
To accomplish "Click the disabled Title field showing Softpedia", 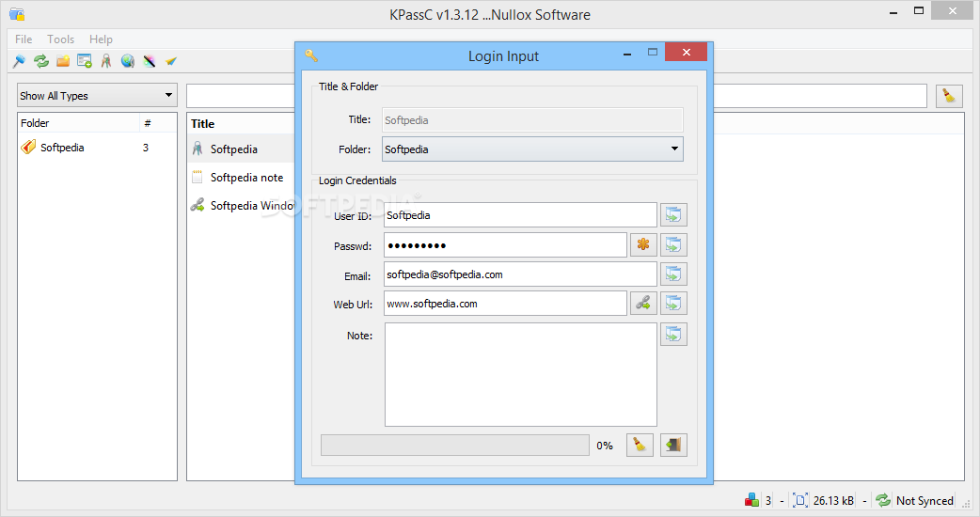I will click(532, 120).
